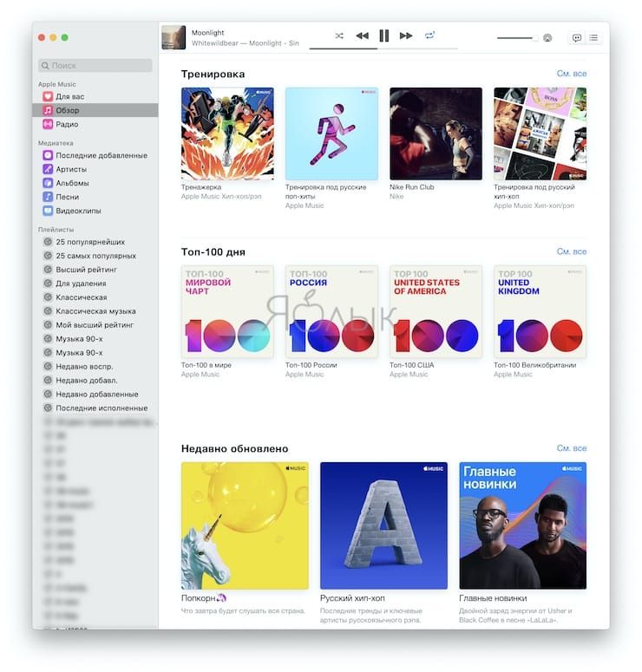Open the Up Next queue list

pos(593,38)
